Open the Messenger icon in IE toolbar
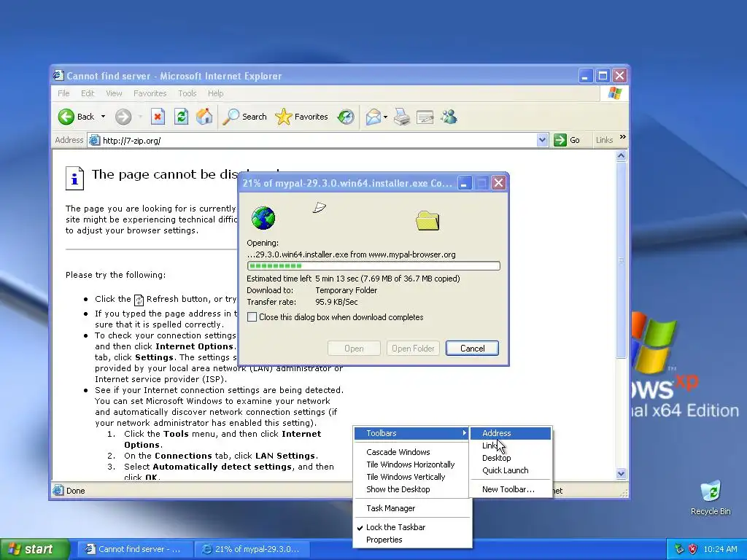The height and width of the screenshot is (560, 747). point(449,117)
